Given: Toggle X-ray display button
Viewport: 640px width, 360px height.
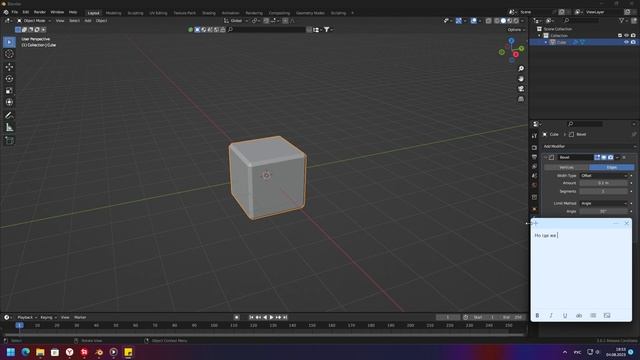Looking at the screenshot, I should coord(489,21).
